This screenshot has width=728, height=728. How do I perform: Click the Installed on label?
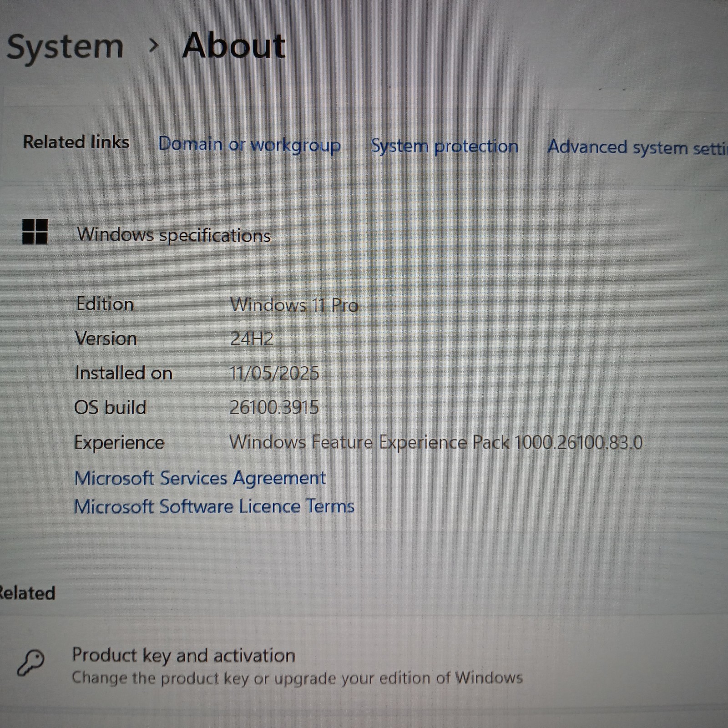click(123, 373)
